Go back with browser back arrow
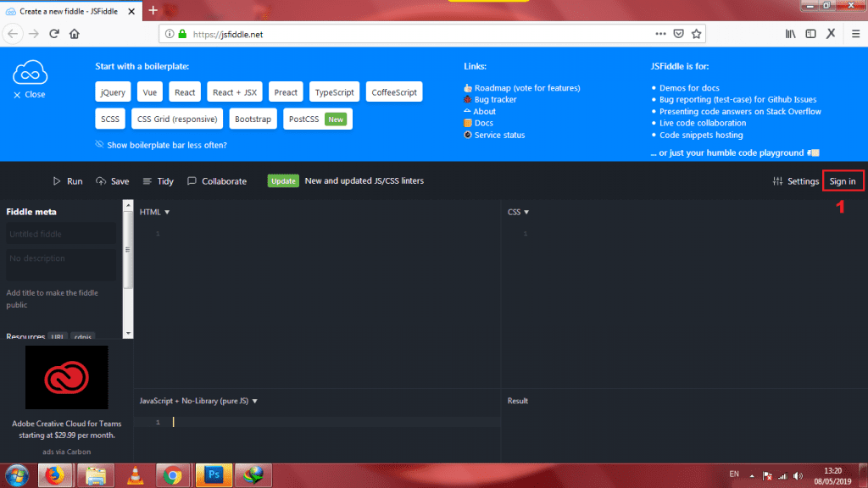 [13, 34]
